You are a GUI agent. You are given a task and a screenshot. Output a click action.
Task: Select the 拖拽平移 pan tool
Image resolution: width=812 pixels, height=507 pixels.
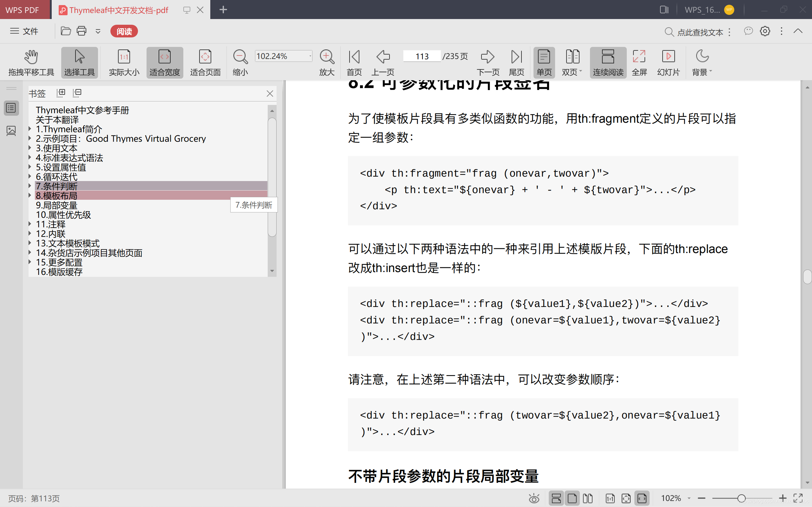(x=31, y=62)
